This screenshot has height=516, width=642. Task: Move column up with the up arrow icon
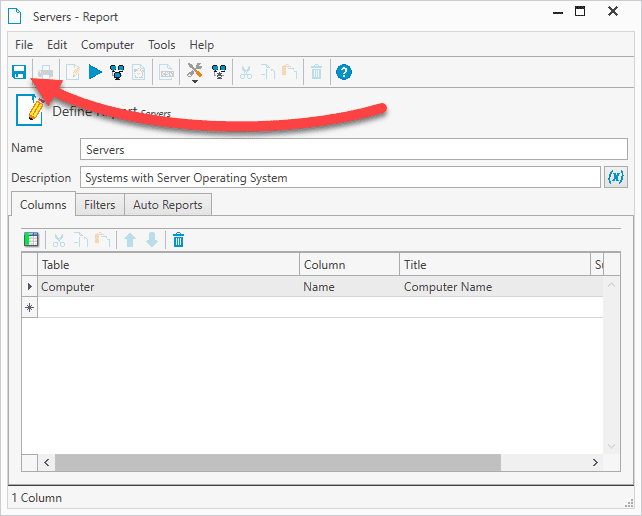click(130, 240)
